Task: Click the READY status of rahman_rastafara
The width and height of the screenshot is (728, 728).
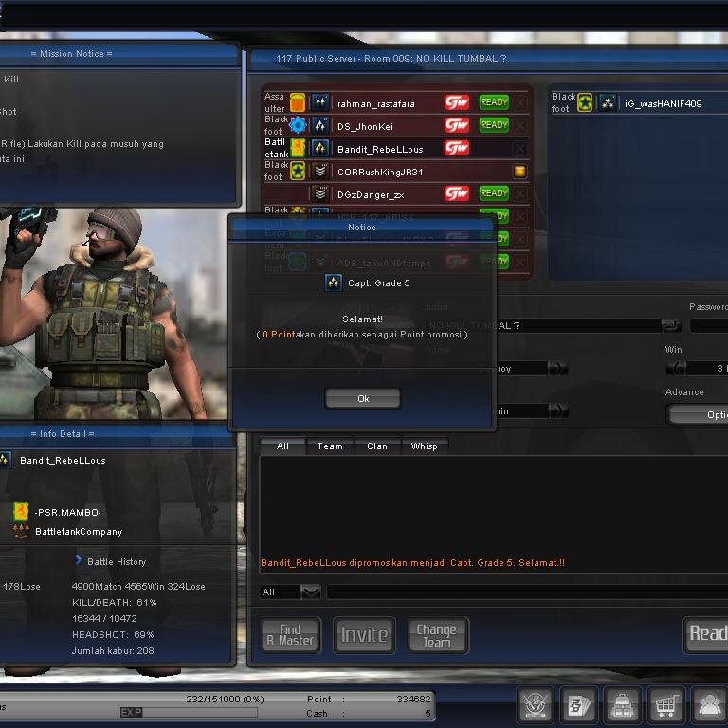Action: [494, 102]
